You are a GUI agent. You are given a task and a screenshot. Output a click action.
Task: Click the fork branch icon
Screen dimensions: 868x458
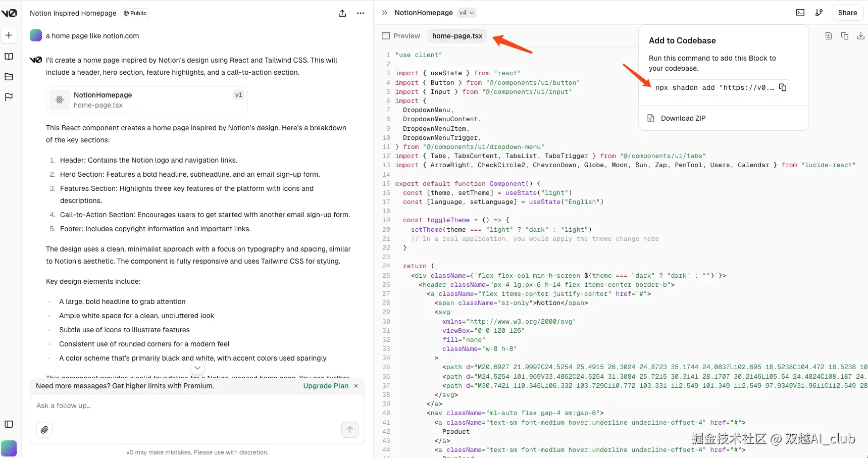point(819,13)
